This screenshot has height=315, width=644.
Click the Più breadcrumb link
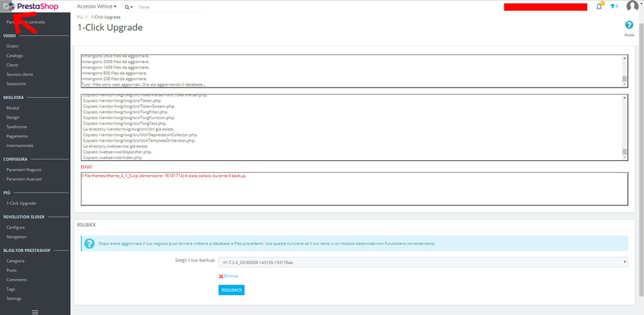(80, 17)
